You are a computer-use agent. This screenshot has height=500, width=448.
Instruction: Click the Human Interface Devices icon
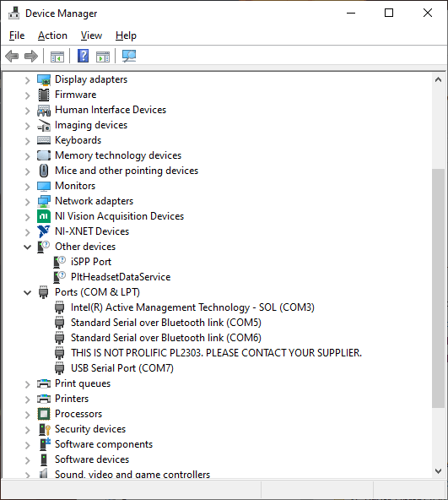coord(44,111)
